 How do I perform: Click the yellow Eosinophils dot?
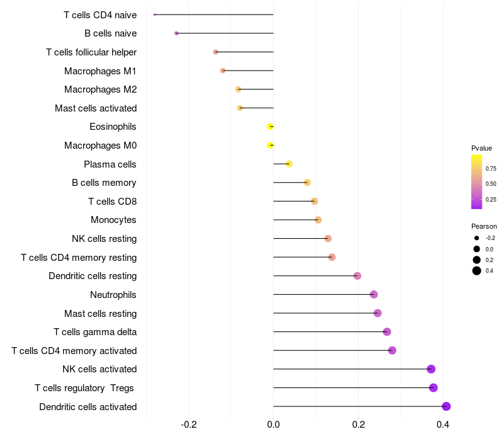(x=270, y=127)
